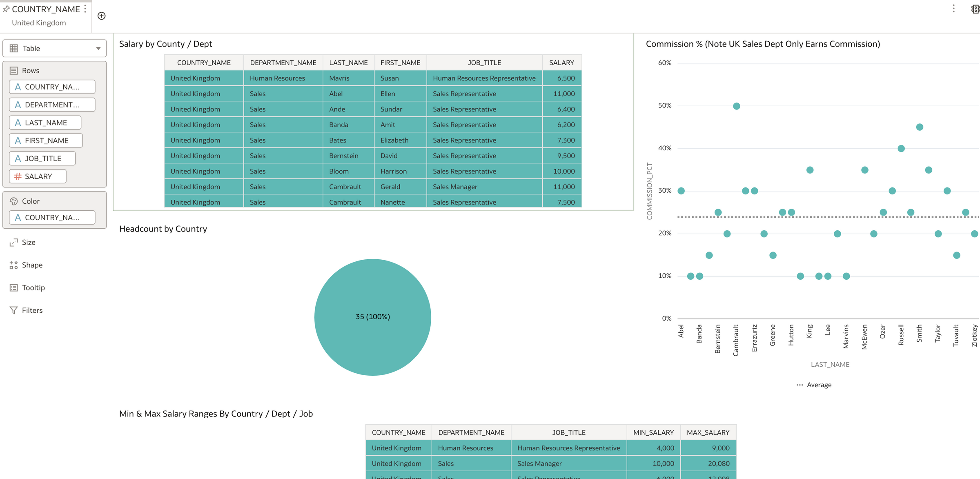Open the COUNTRY_NAME filter options menu
This screenshot has height=479, width=980.
pos(85,9)
